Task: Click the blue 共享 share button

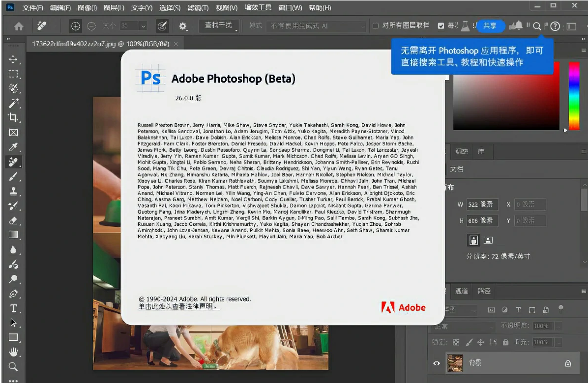Action: (x=490, y=26)
